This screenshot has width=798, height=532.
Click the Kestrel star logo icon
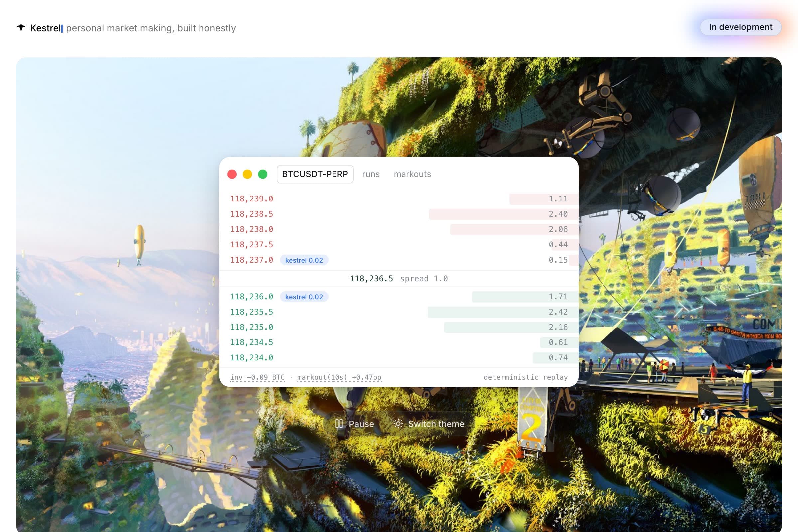21,28
